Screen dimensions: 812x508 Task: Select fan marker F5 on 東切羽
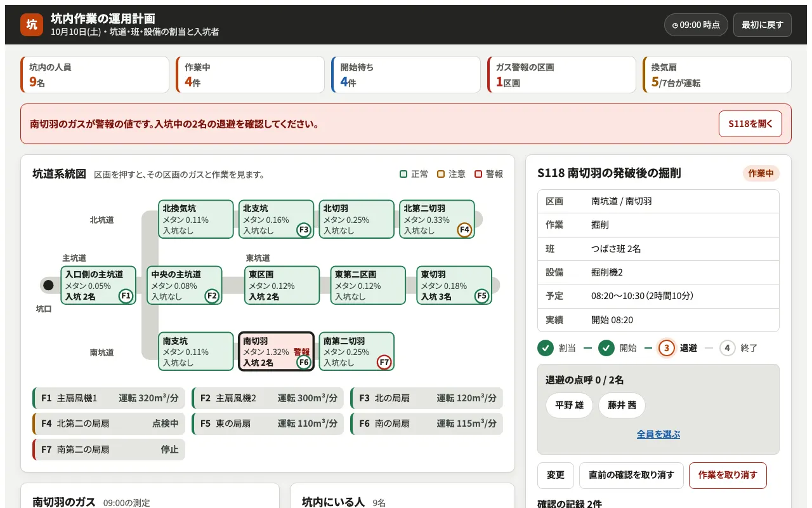tap(481, 296)
